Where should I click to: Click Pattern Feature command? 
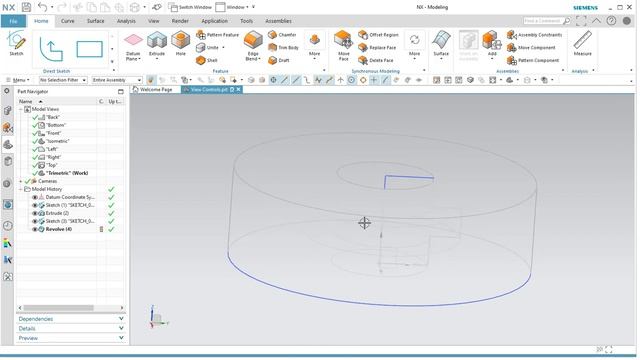click(x=217, y=35)
